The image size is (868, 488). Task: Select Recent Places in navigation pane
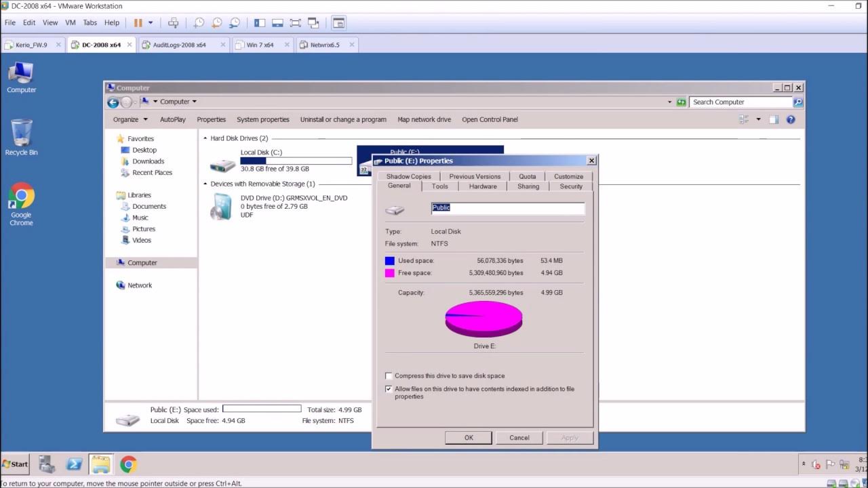click(x=152, y=172)
